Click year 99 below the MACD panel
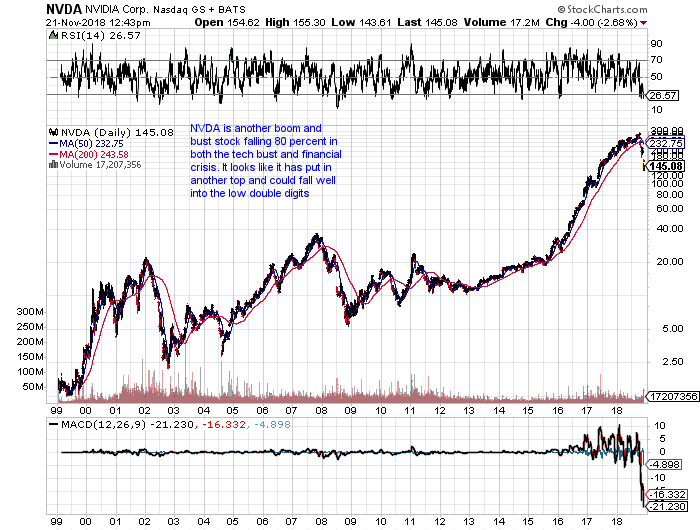 tap(56, 522)
